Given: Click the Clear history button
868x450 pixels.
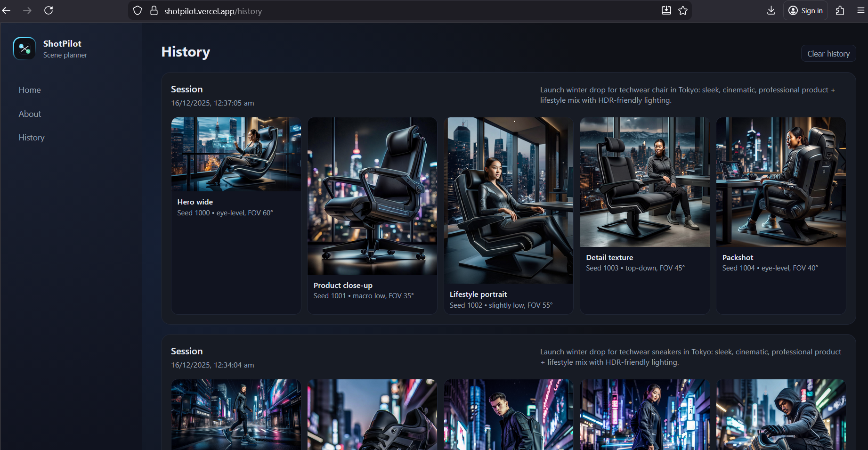Looking at the screenshot, I should click(x=828, y=54).
